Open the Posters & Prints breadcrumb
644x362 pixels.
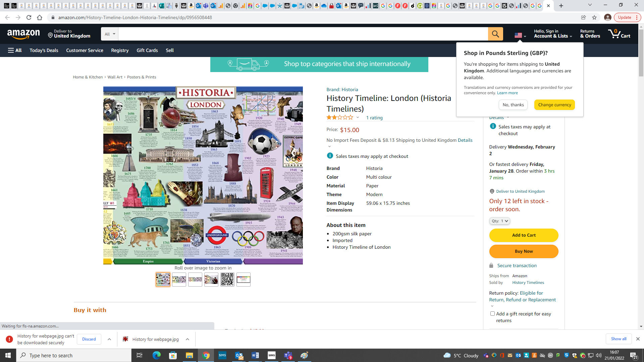142,77
